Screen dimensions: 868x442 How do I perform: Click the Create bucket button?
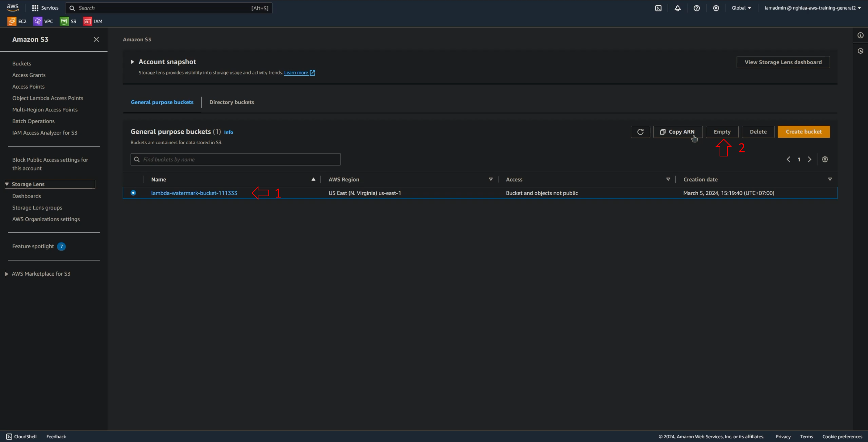point(803,131)
